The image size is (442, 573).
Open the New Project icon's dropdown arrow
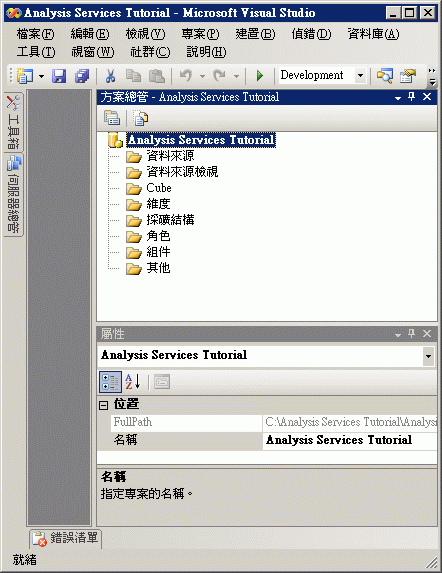click(x=41, y=76)
